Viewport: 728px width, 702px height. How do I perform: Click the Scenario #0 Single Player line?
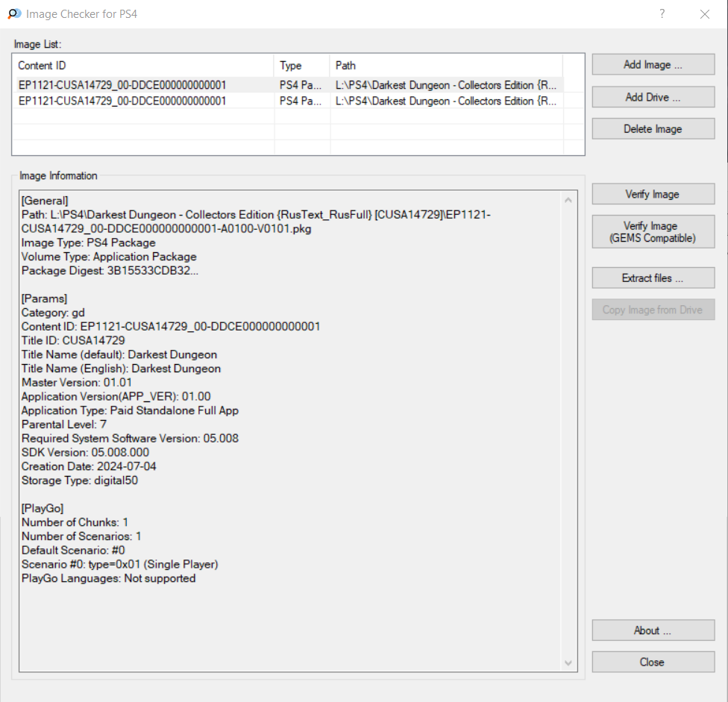[120, 564]
